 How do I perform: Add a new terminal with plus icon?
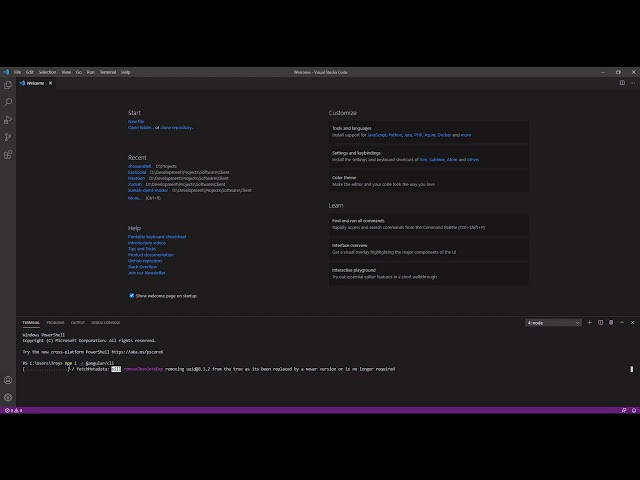point(589,322)
